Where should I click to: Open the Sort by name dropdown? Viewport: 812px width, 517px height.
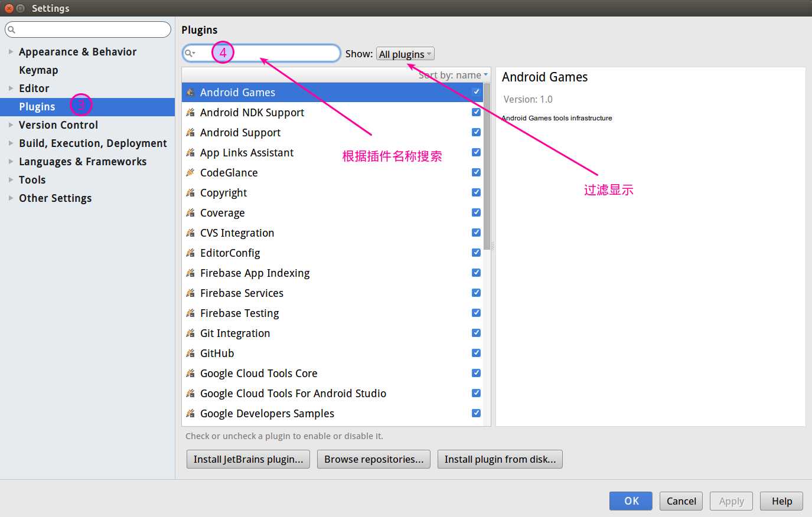[x=454, y=75]
